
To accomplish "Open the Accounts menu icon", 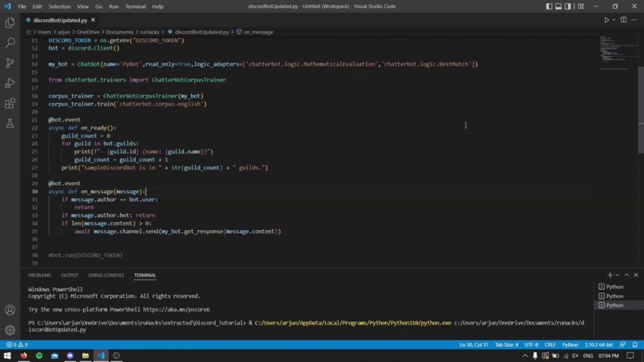I will click(10, 310).
